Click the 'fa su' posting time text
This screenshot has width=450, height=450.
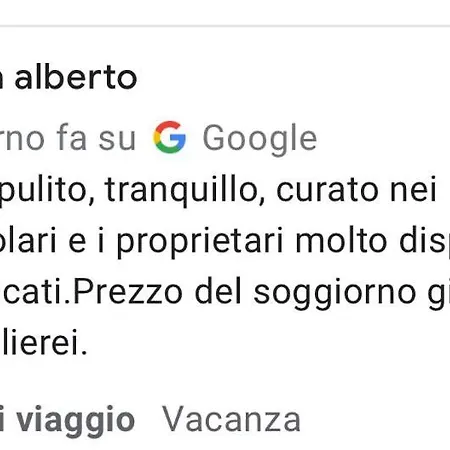pyautogui.click(x=96, y=138)
